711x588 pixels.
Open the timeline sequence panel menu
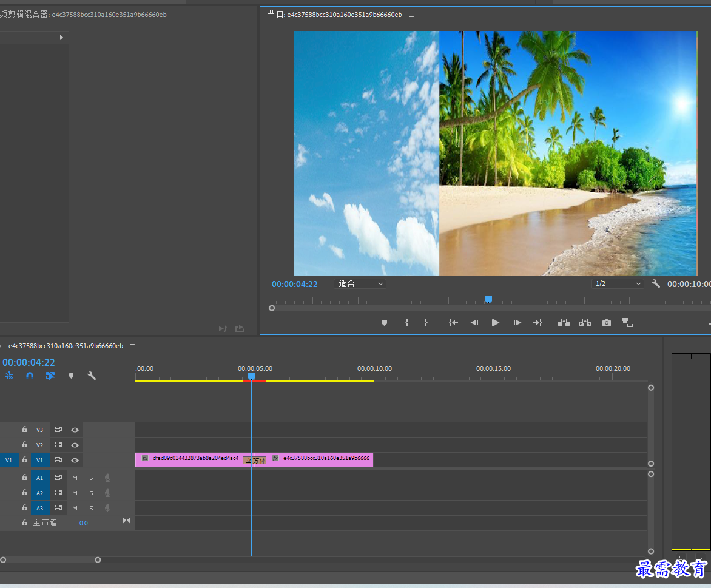[132, 346]
